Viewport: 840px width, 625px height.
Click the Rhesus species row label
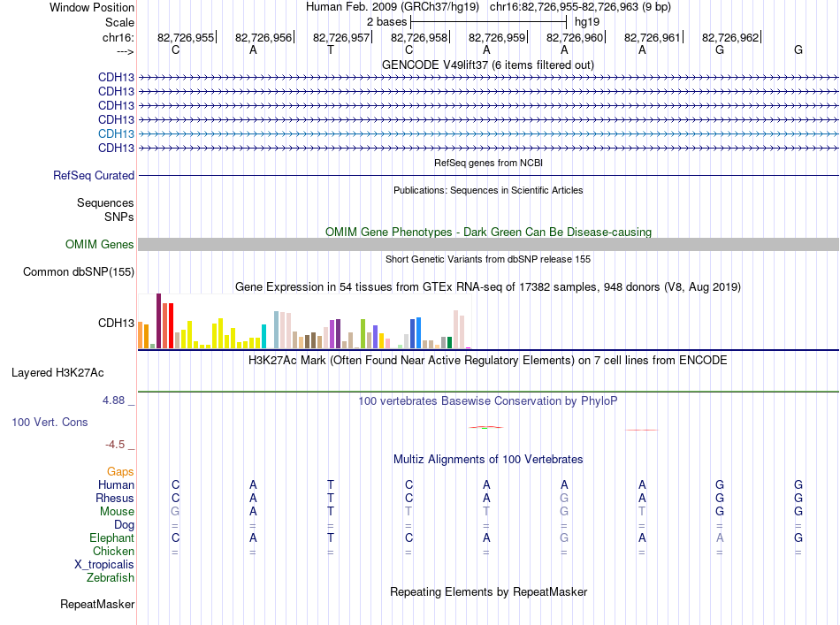coord(115,498)
